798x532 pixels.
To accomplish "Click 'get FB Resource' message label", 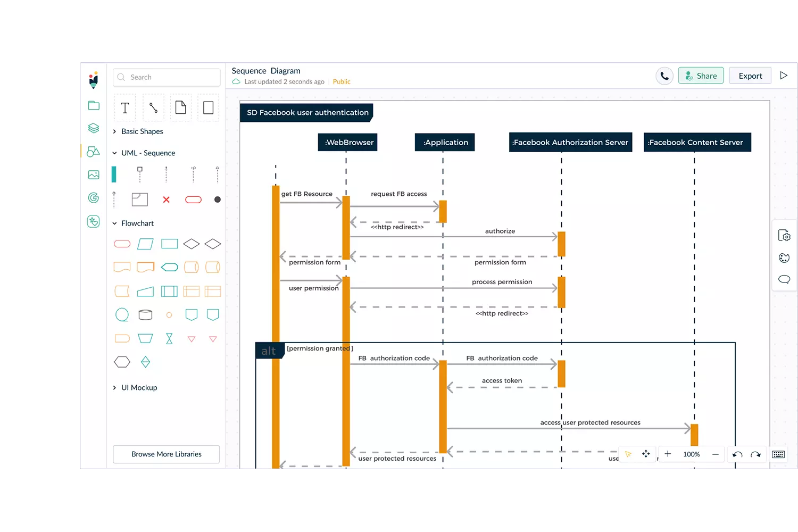I will [x=307, y=194].
